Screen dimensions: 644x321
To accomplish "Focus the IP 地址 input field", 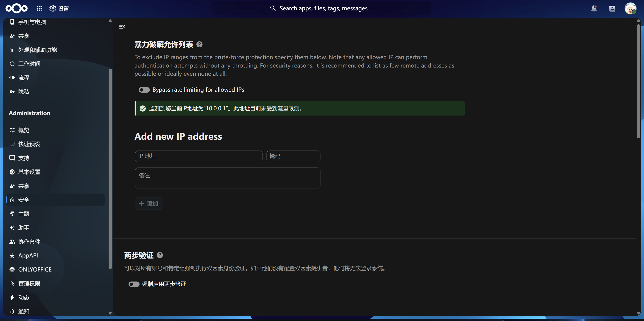I will (x=199, y=156).
